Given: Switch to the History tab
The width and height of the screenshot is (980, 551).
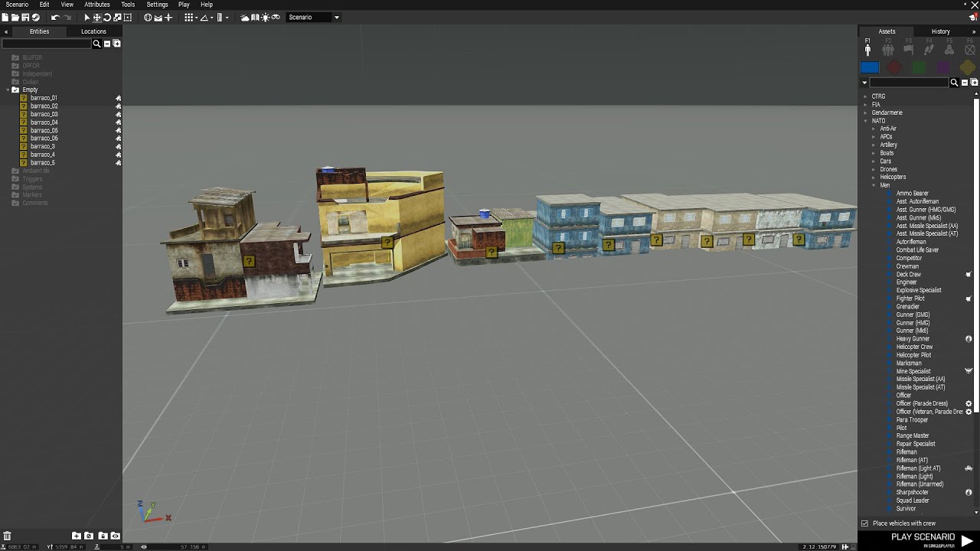Looking at the screenshot, I should 941,31.
